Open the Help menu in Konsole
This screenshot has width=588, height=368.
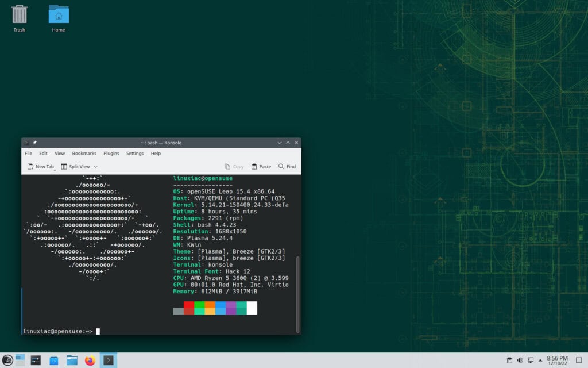point(156,153)
